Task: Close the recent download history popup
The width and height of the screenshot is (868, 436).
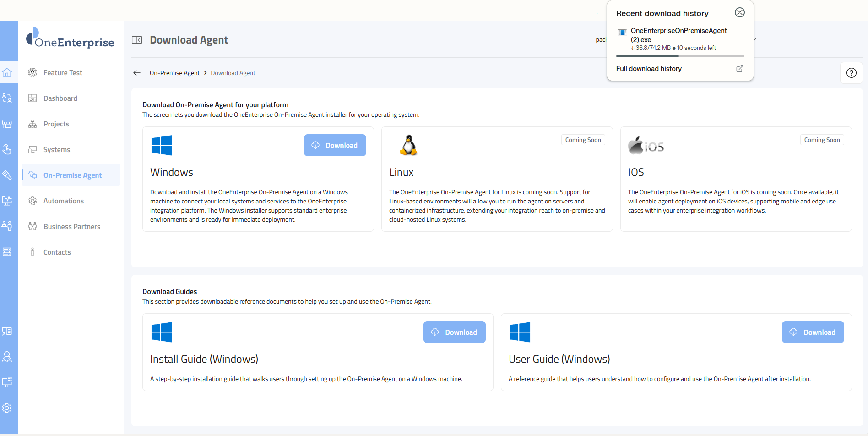Action: [739, 13]
